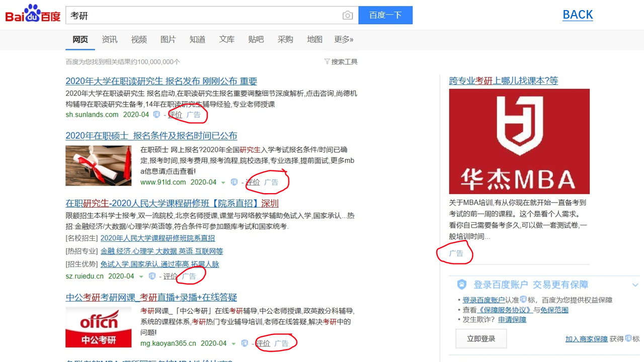This screenshot has width=644, height=362.
Task: Click 广告 label under 华杰MBA ad
Action: coord(456,253)
